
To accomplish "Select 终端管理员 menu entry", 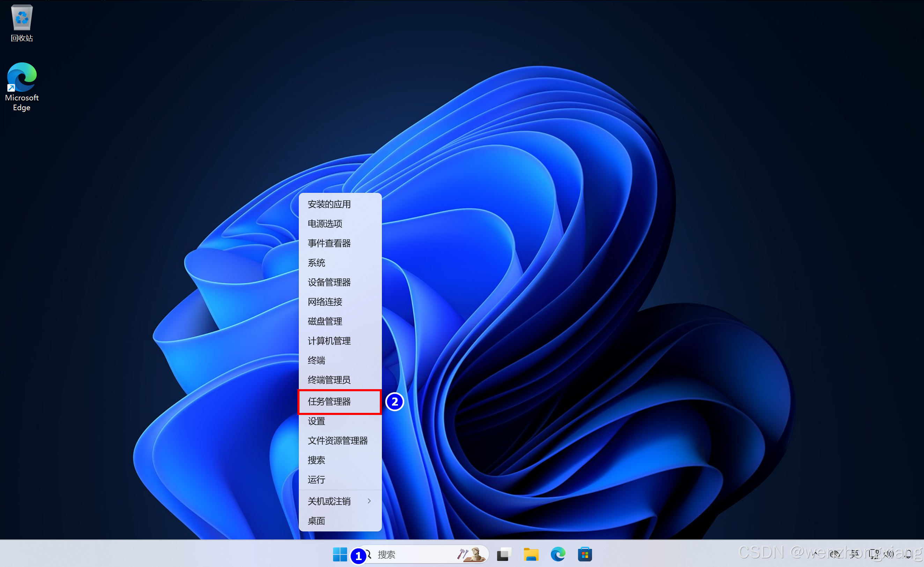I will 329,380.
